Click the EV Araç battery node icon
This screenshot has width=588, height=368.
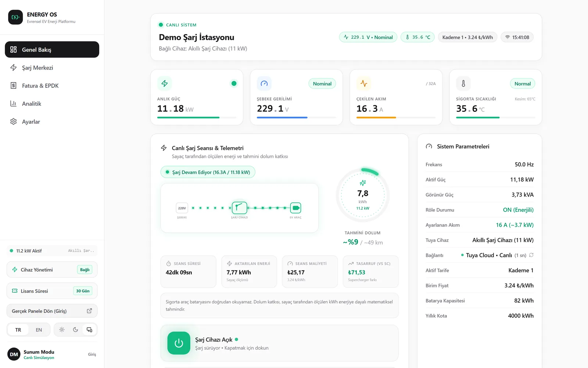coord(295,208)
